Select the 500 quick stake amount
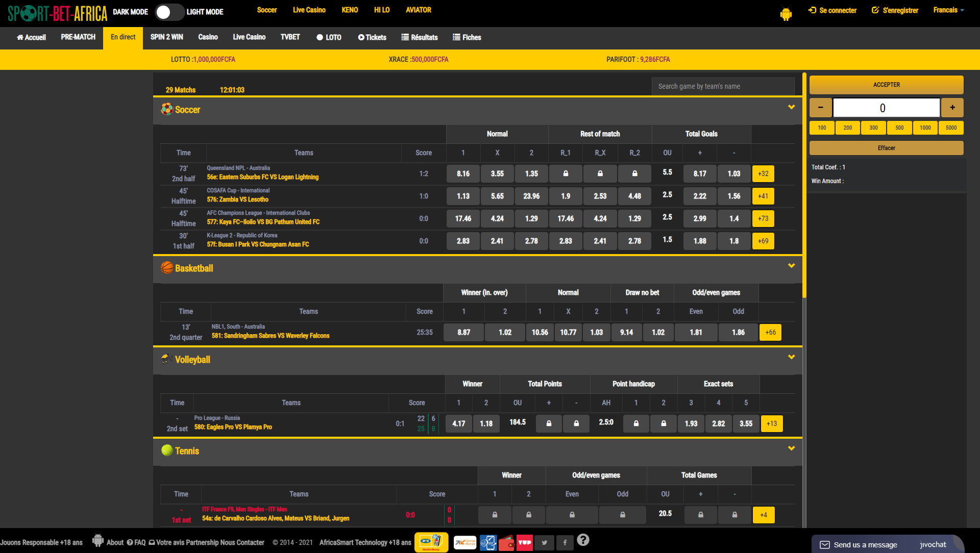 pos(899,128)
